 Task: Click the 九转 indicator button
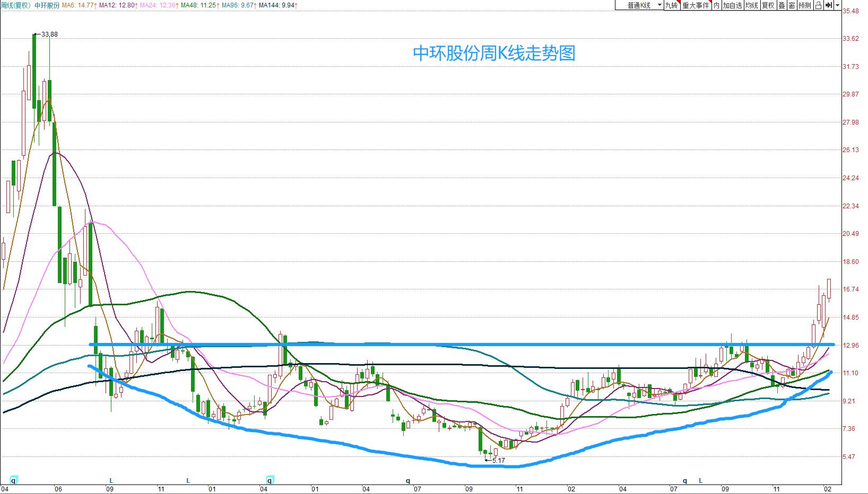[672, 5]
